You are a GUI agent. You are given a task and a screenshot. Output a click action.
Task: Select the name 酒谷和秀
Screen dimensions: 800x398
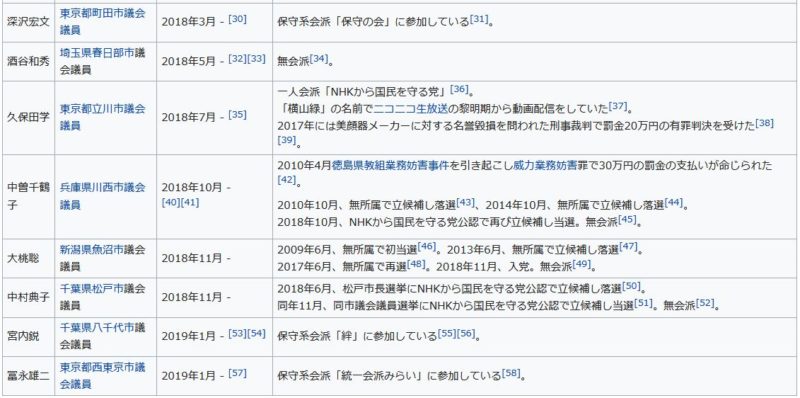29,61
